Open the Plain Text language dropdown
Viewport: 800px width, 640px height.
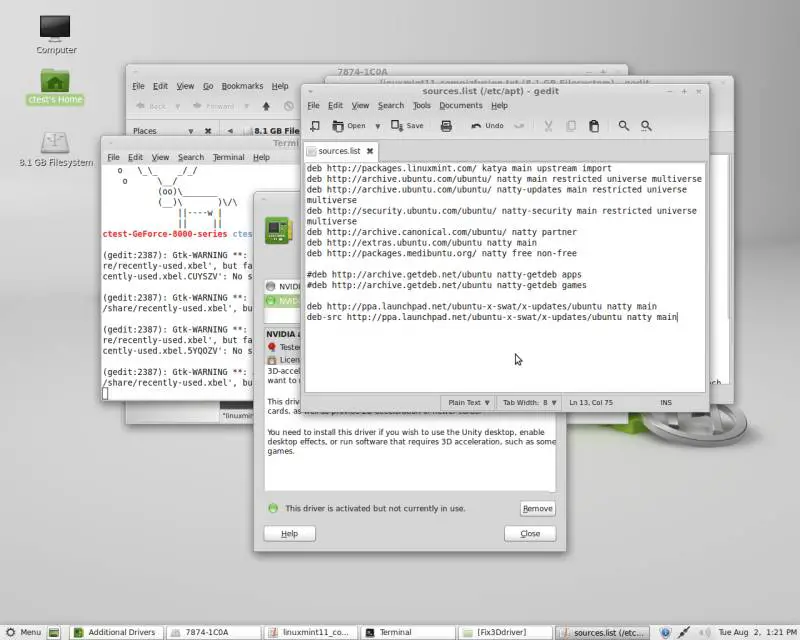(468, 403)
